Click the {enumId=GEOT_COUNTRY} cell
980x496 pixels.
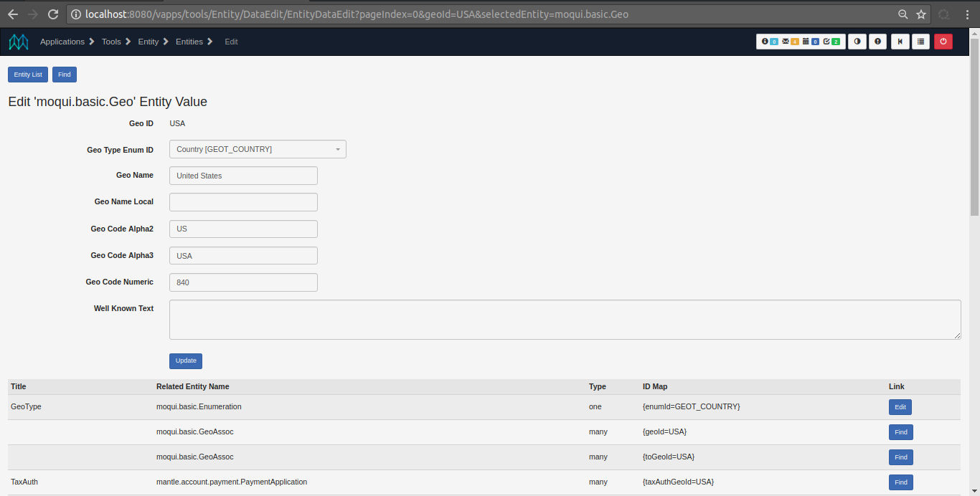click(x=692, y=406)
